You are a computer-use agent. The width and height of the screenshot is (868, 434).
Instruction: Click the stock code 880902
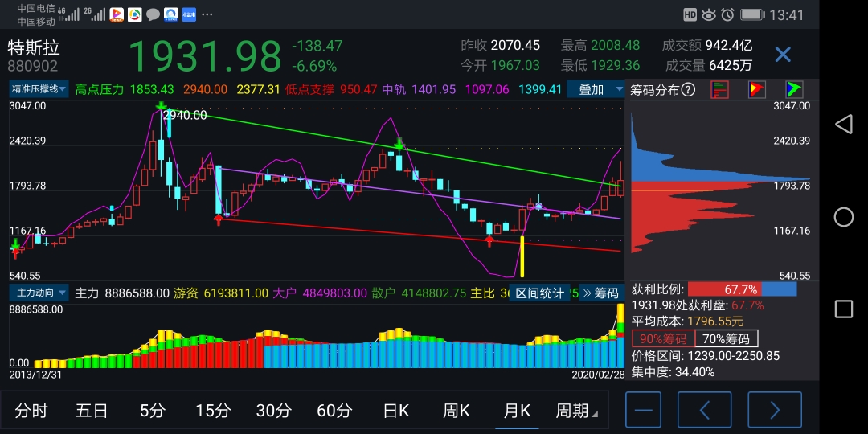pos(32,67)
